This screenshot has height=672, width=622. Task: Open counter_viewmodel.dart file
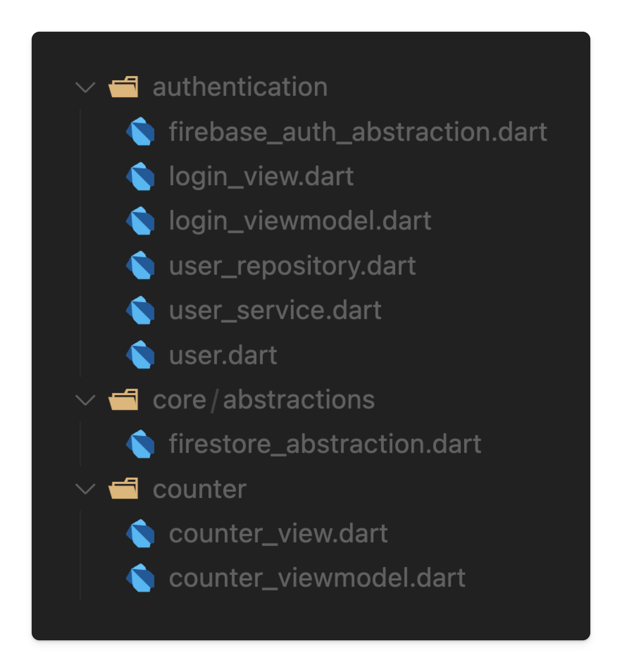317,578
